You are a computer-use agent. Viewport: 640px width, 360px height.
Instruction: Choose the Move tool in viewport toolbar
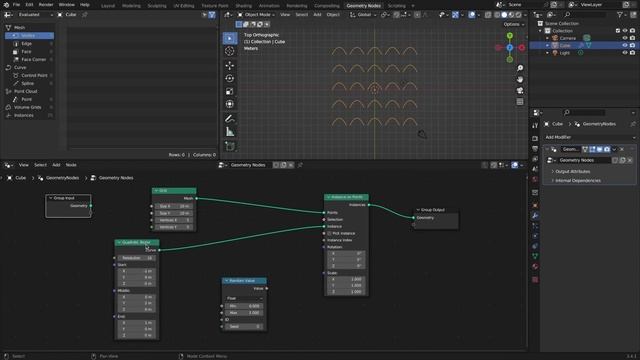230,66
